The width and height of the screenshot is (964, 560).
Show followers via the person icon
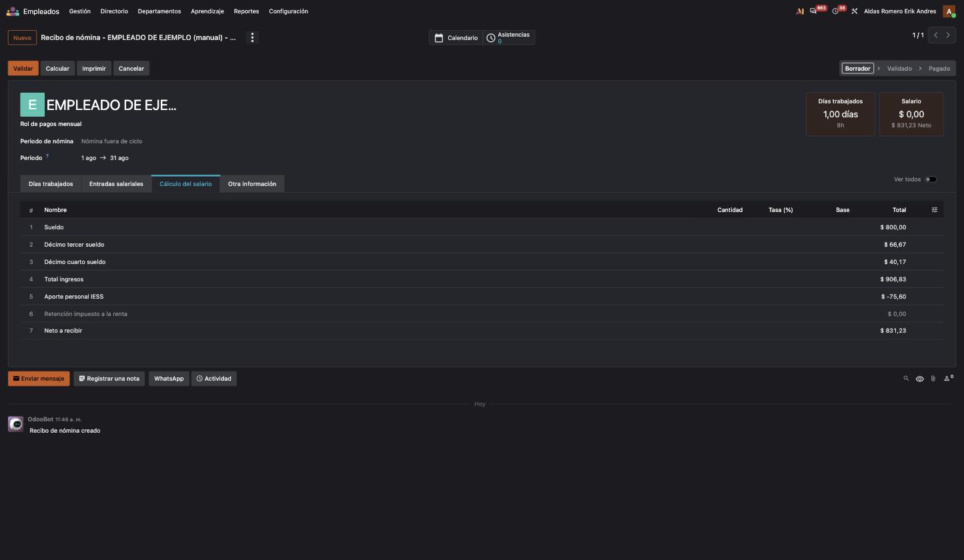[948, 379]
